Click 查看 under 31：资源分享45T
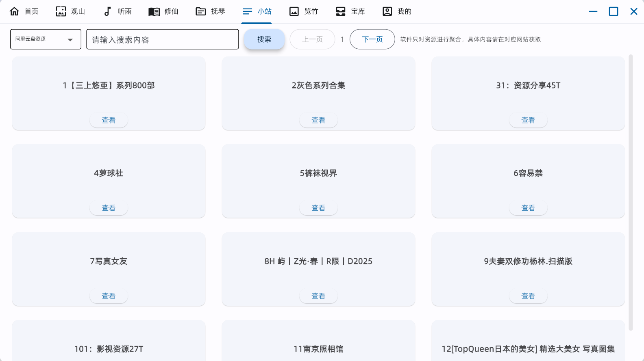This screenshot has height=361, width=644. click(528, 120)
